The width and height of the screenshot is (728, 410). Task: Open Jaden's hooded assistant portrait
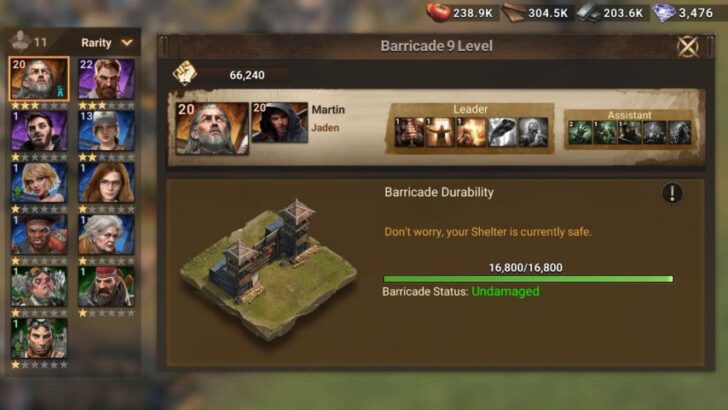tap(280, 123)
